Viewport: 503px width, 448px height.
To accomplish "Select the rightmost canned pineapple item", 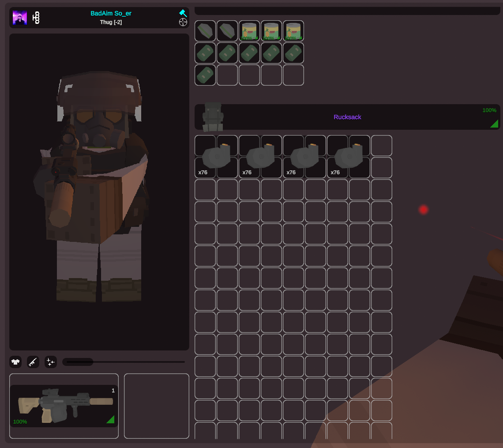I will coord(293,31).
